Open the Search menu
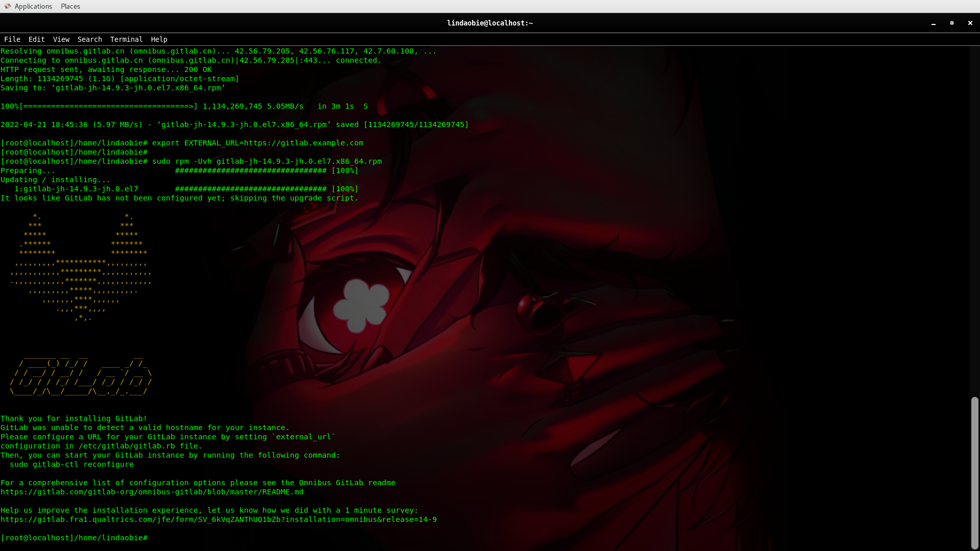The height and width of the screenshot is (551, 980). point(90,39)
